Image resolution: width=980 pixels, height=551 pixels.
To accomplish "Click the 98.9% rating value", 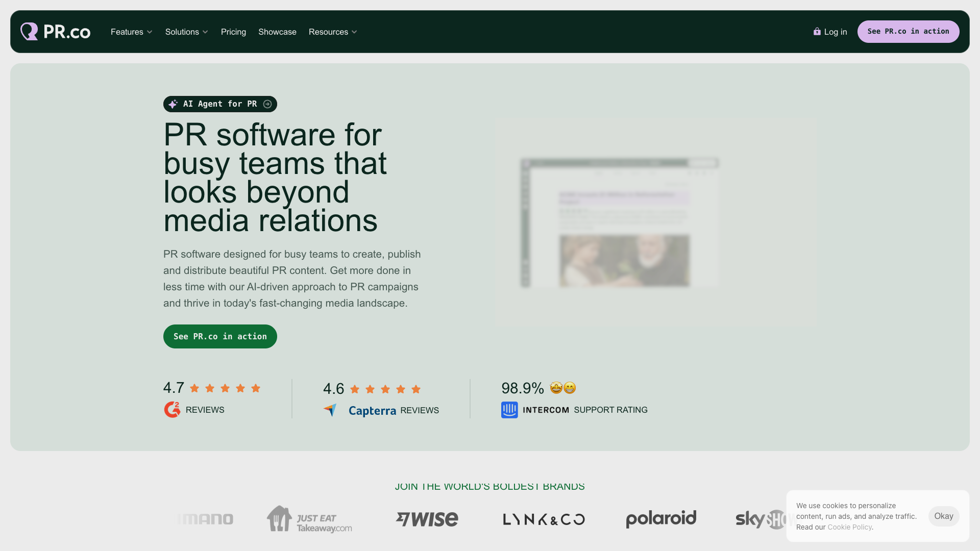I will (x=523, y=388).
